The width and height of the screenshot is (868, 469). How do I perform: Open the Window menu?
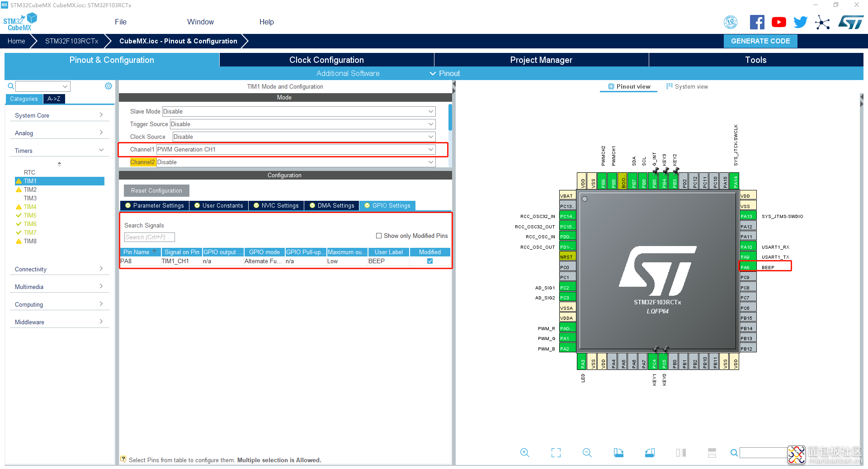[200, 22]
